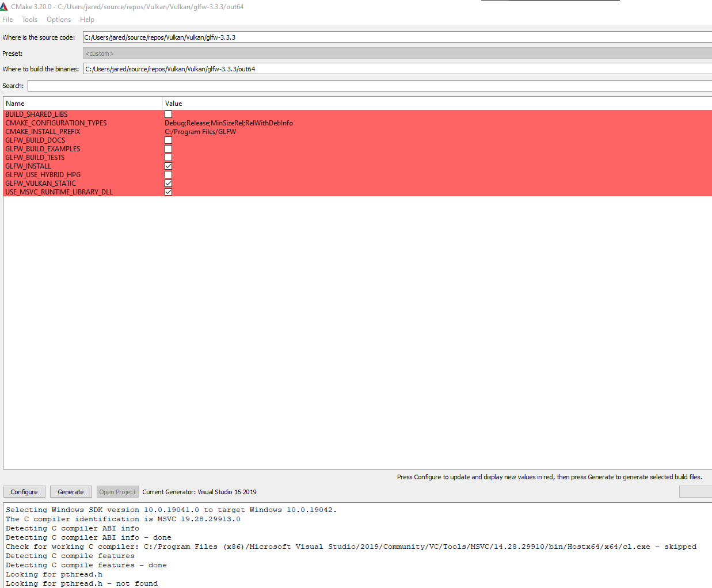The image size is (712, 588).
Task: Sort by the Name column header
Action: [x=83, y=104]
